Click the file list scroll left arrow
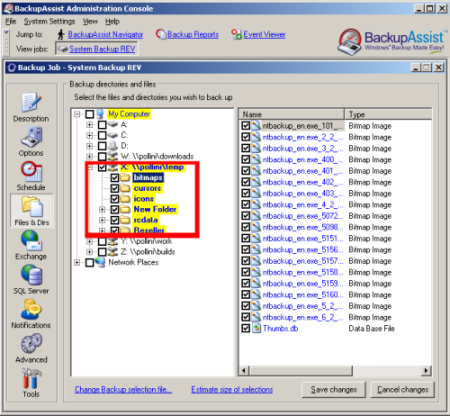The width and height of the screenshot is (450, 416). pos(244,370)
